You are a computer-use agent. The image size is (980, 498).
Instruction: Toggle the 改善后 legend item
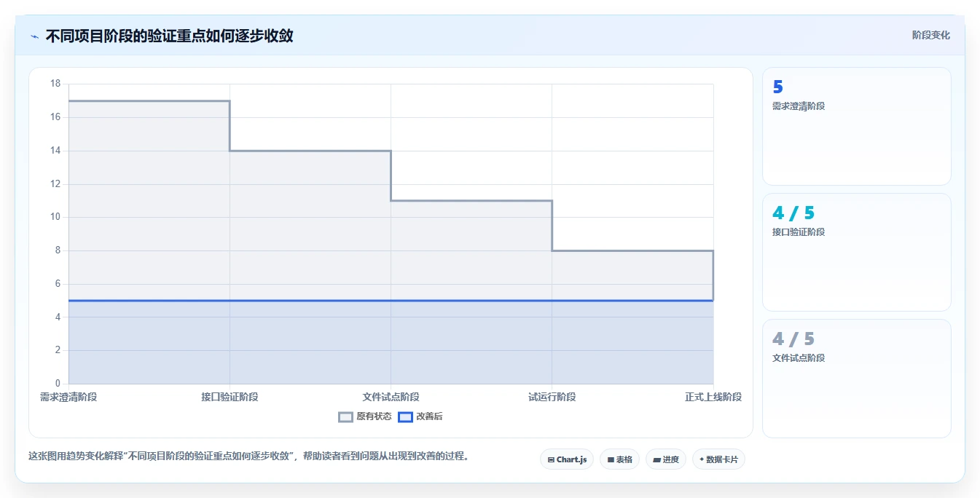[420, 416]
